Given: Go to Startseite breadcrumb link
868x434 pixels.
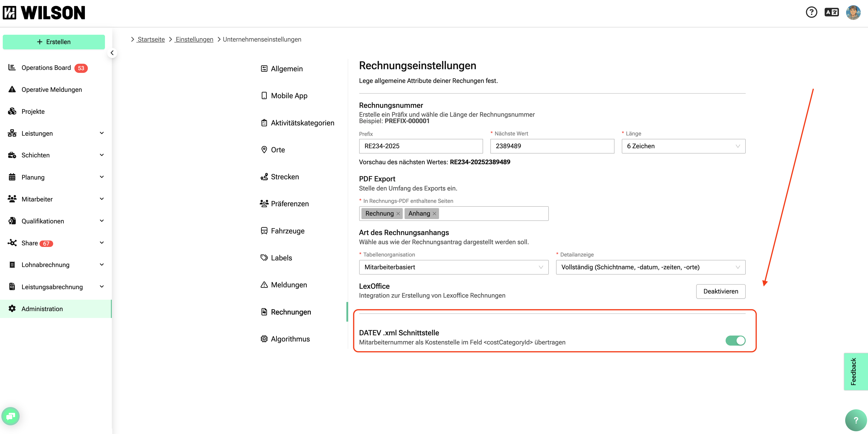Looking at the screenshot, I should [151, 40].
